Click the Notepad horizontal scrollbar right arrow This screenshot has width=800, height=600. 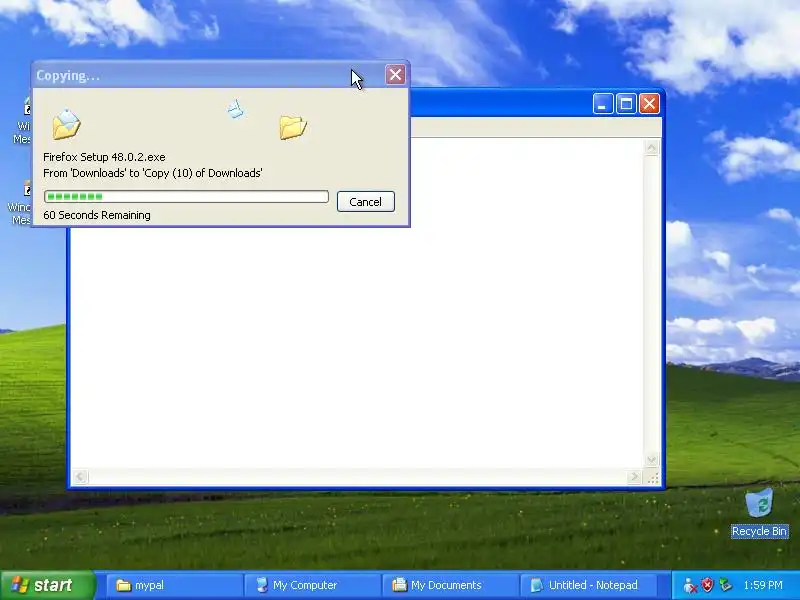click(634, 477)
